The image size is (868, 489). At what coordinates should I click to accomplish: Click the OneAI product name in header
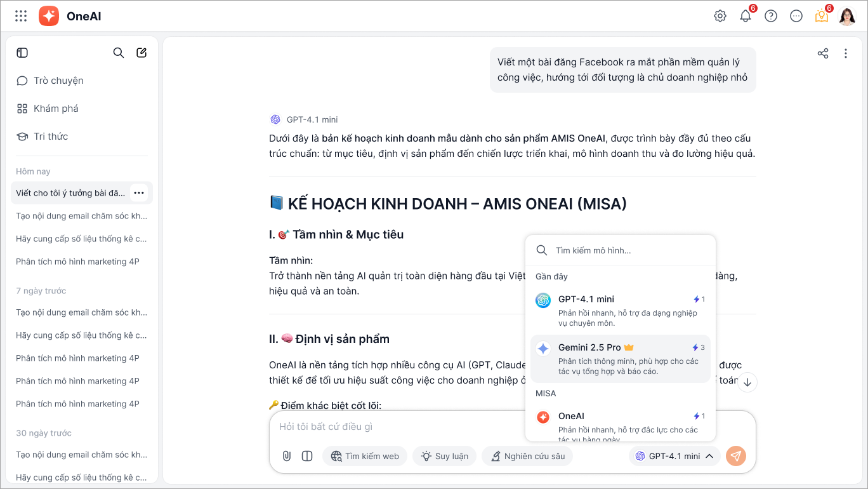click(84, 17)
